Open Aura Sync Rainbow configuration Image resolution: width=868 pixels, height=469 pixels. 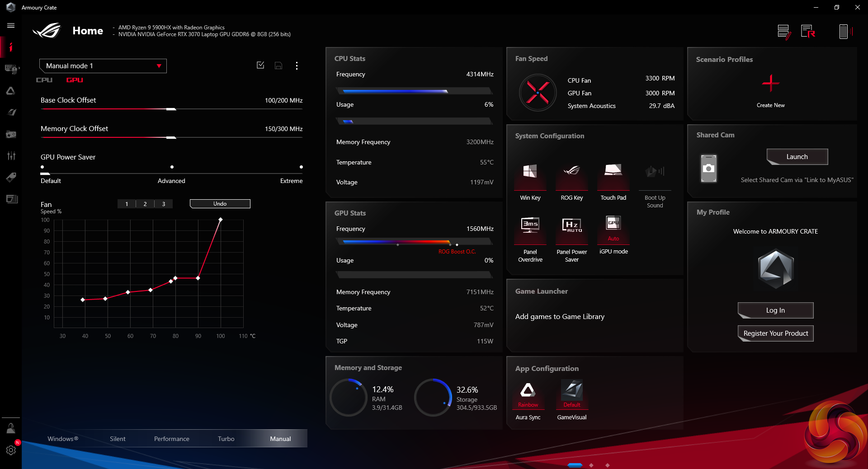(528, 391)
